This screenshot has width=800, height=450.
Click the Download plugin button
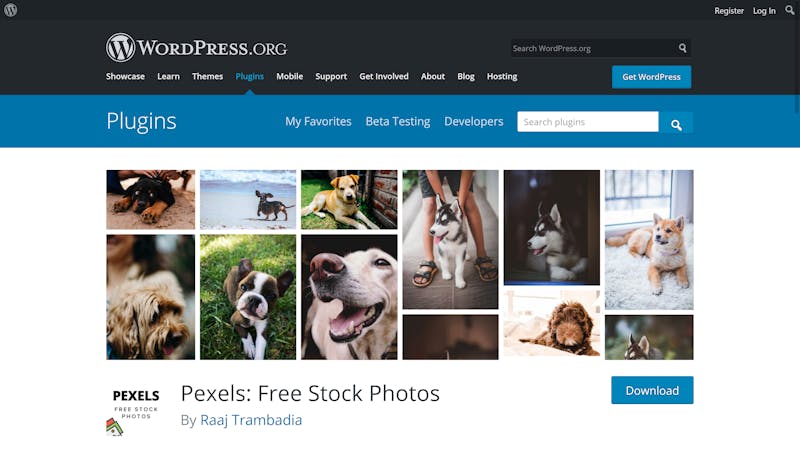[x=652, y=390]
